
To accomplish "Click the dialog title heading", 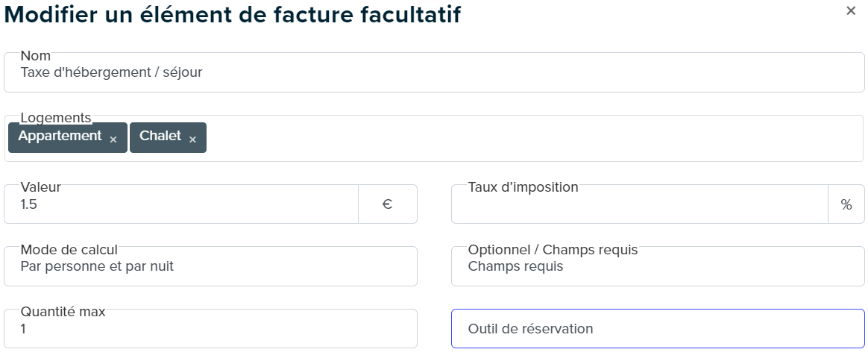I will pos(233,15).
